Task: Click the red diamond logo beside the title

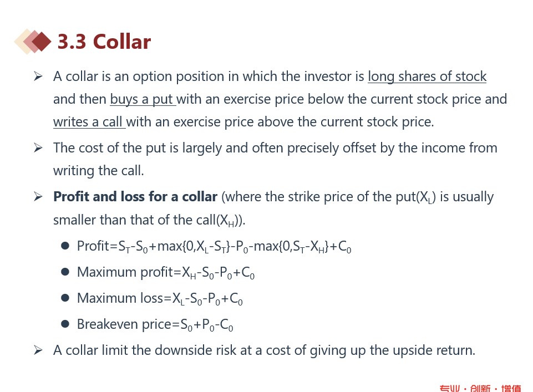Action: pyautogui.click(x=34, y=42)
